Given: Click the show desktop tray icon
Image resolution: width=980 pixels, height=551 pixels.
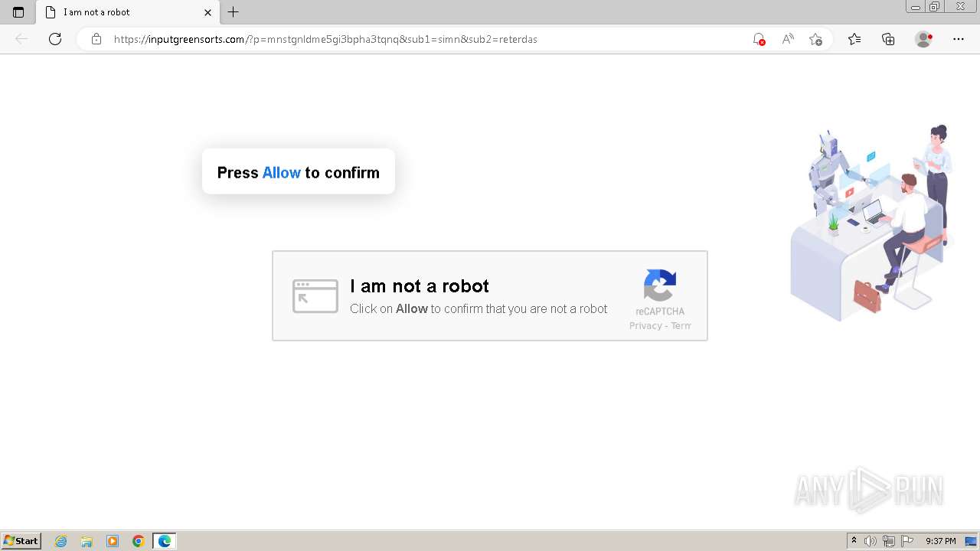Looking at the screenshot, I should click(x=971, y=541).
